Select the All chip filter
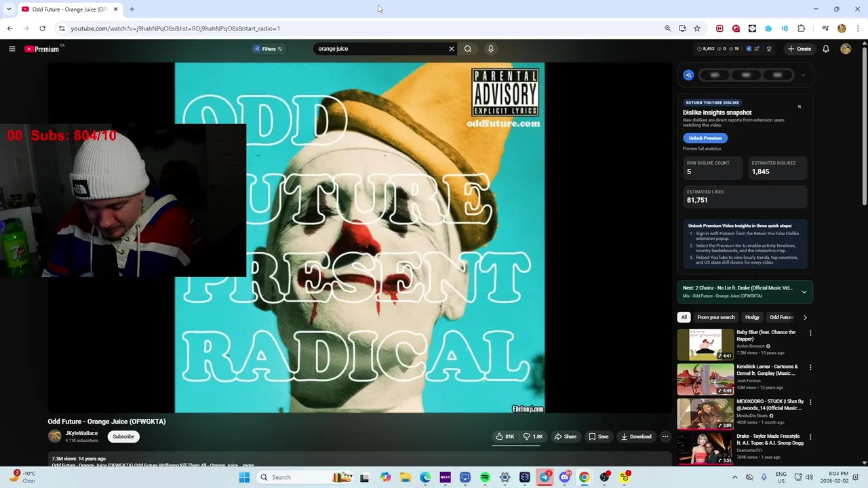This screenshot has width=868, height=488. (x=684, y=317)
